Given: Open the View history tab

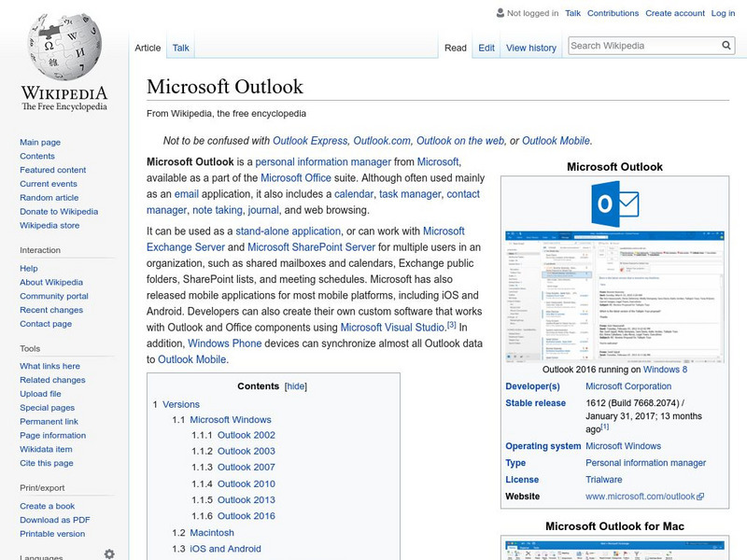Looking at the screenshot, I should tap(531, 48).
